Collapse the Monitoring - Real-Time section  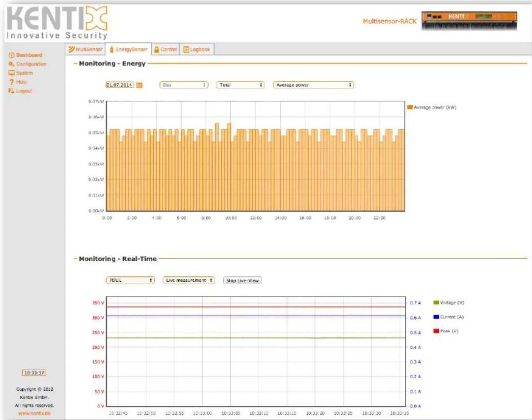click(x=76, y=259)
